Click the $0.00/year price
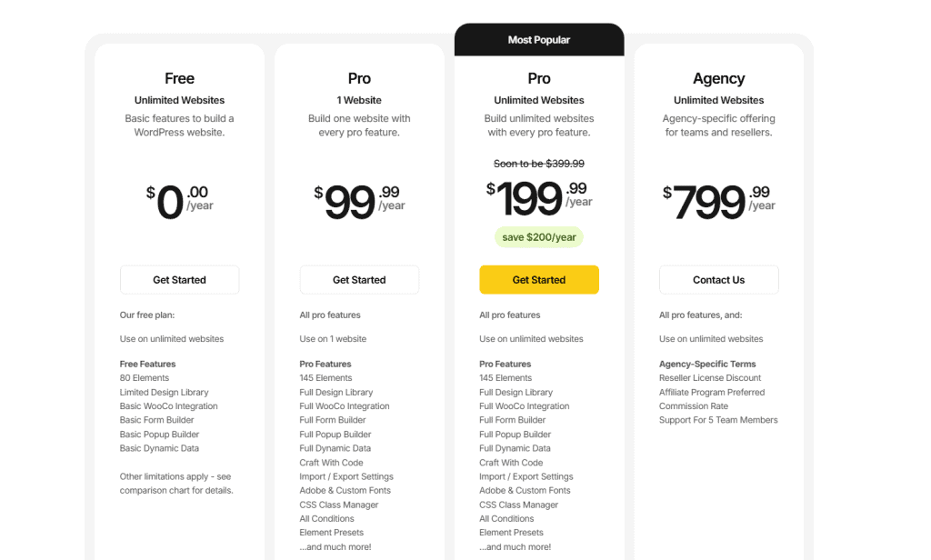 179,201
